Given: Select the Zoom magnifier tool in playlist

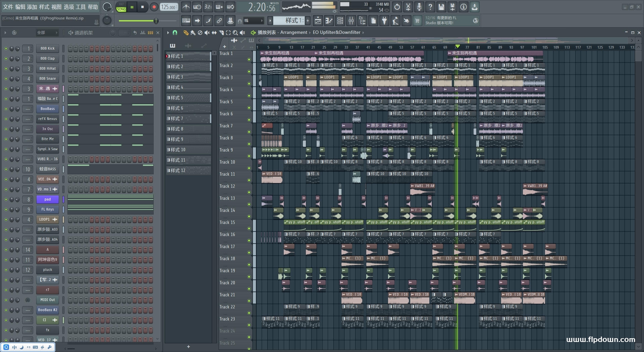Looking at the screenshot, I should pos(235,33).
